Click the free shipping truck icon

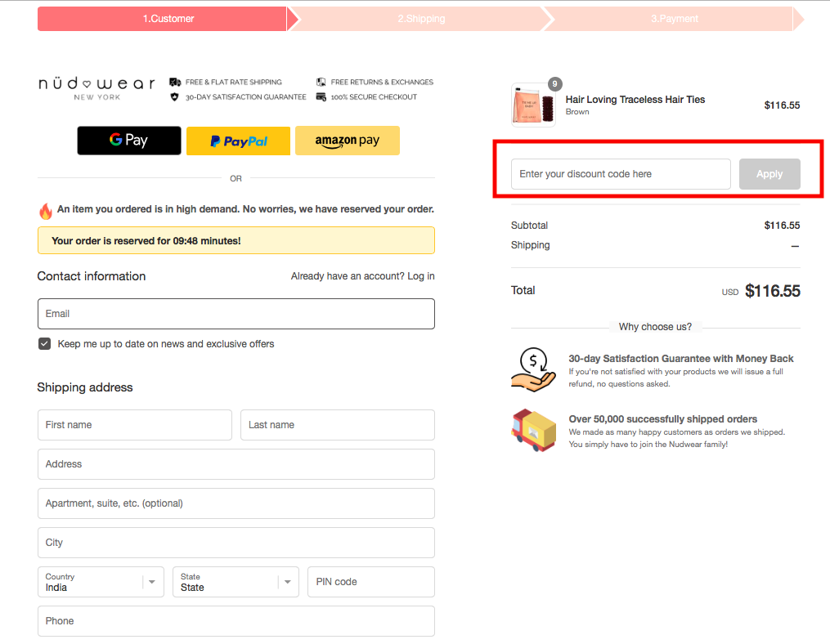175,82
